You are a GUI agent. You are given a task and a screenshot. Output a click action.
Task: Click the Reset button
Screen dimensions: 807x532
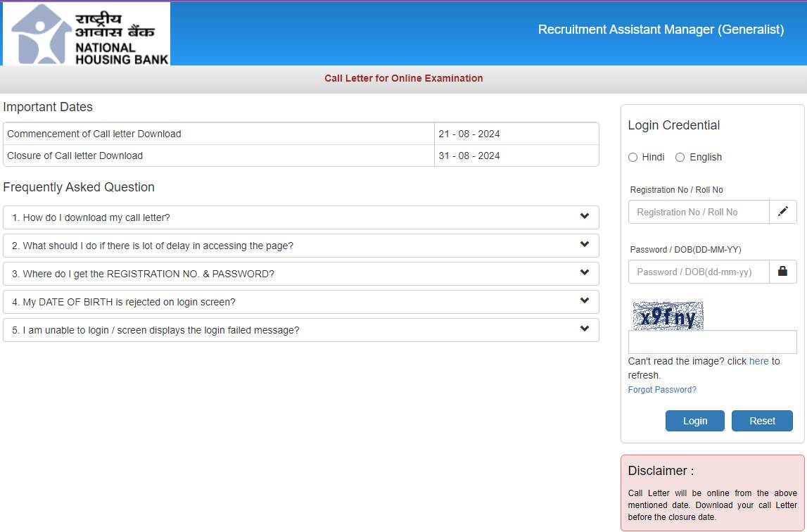tap(762, 421)
